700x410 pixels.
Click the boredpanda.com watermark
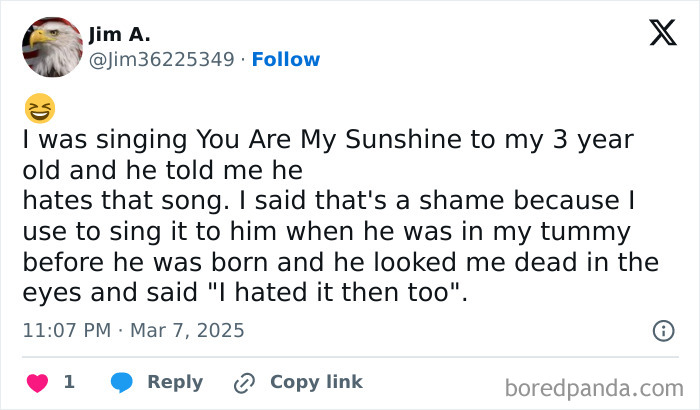592,387
